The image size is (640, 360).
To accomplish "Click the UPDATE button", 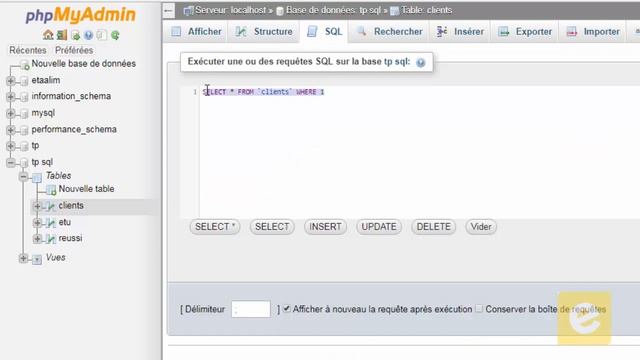I will pos(379,227).
